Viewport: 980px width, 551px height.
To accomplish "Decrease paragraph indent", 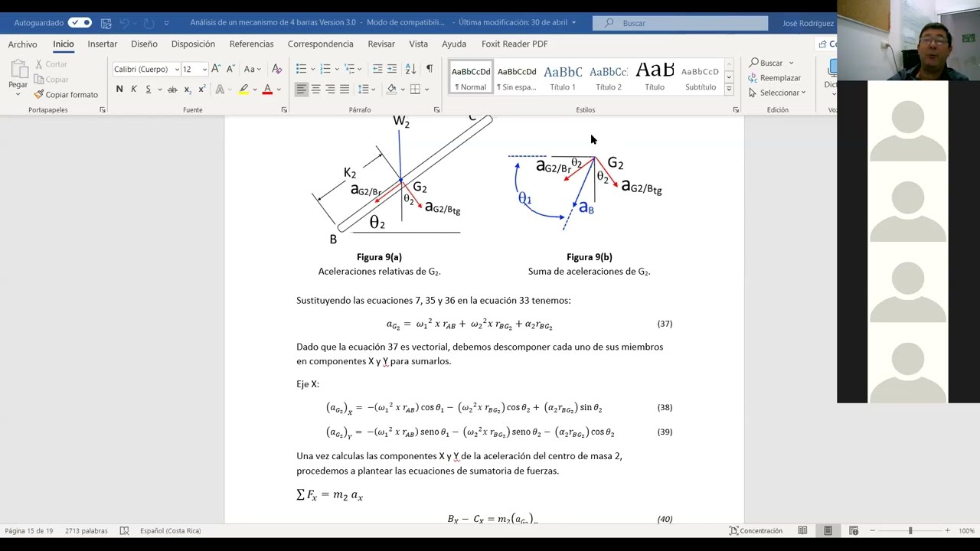I will (x=377, y=69).
